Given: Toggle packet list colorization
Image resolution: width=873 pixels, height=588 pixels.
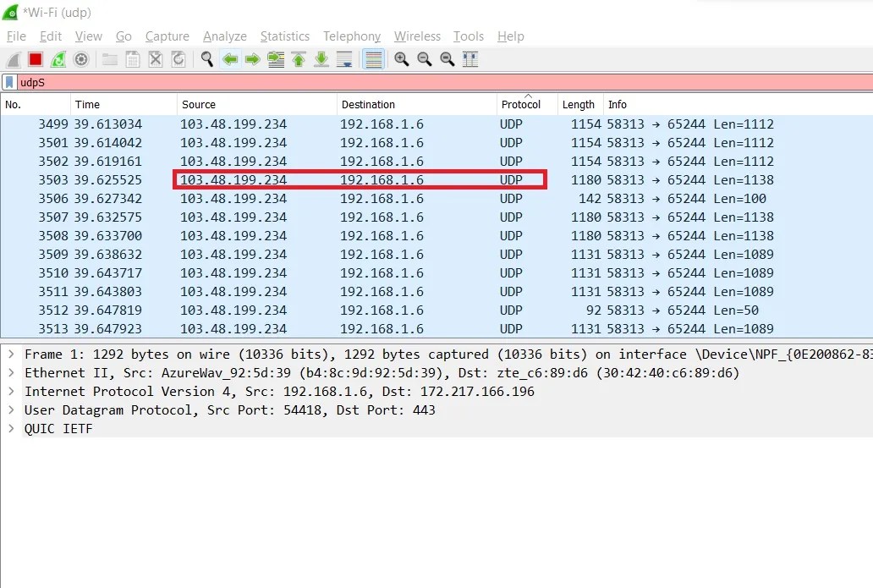Looking at the screenshot, I should point(373,59).
